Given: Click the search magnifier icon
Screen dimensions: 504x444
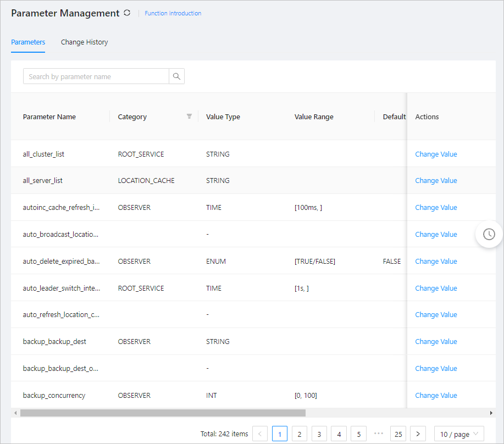Looking at the screenshot, I should click(x=176, y=76).
